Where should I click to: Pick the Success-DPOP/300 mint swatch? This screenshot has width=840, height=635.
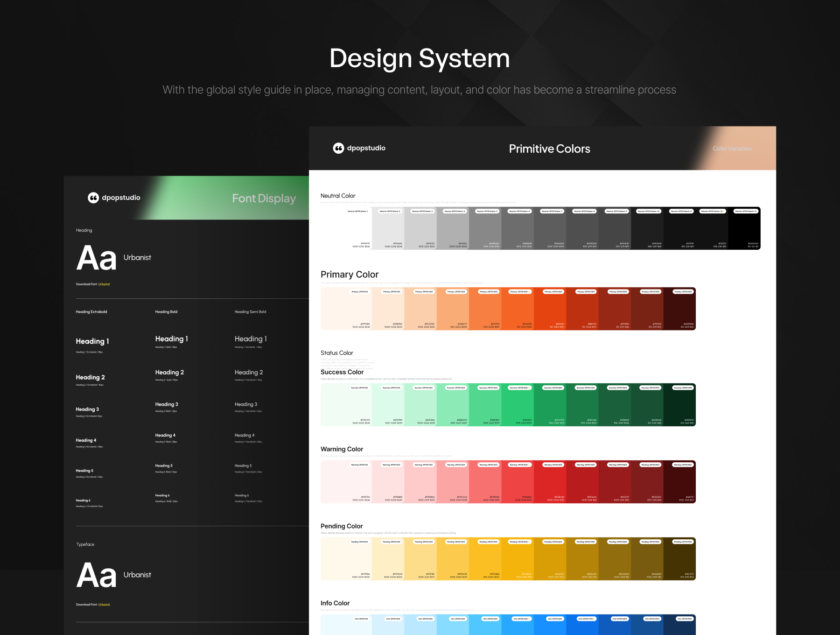[453, 405]
